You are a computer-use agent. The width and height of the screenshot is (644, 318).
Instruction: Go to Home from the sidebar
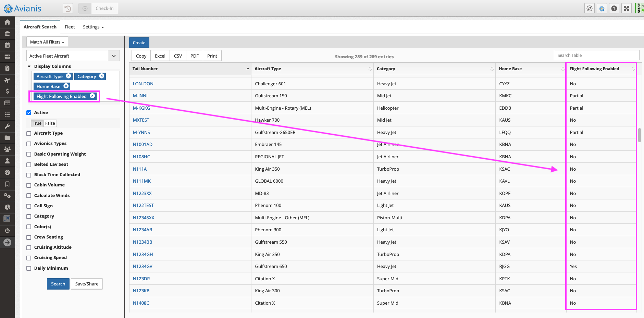click(7, 22)
